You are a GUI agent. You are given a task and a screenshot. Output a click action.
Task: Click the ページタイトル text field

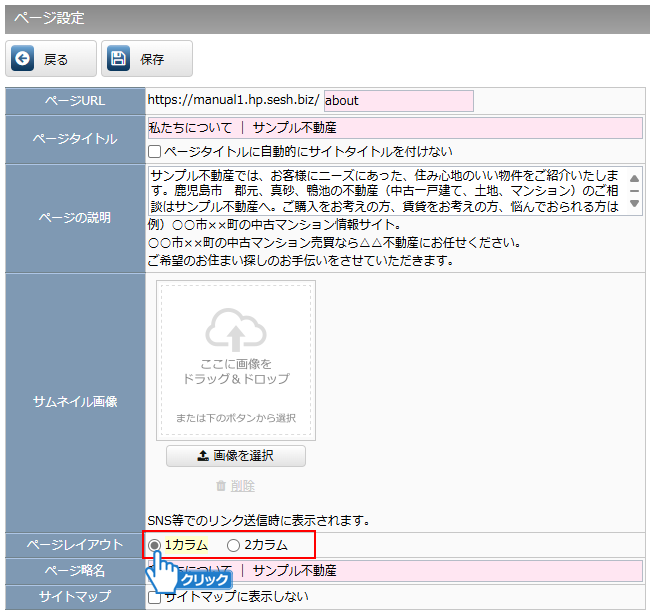394,128
